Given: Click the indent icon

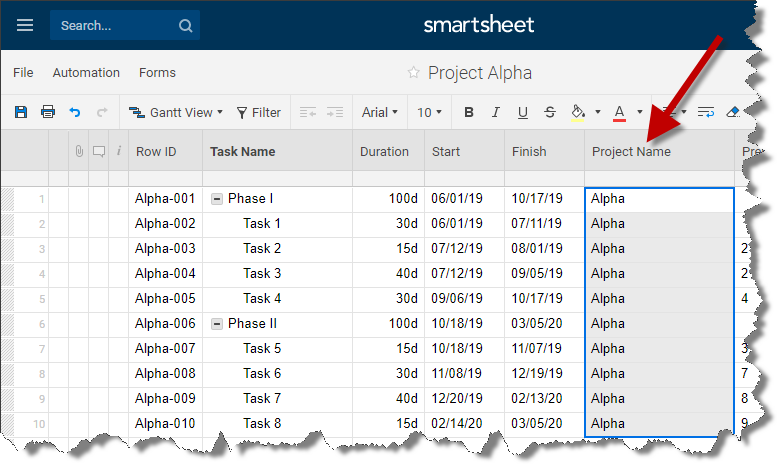Looking at the screenshot, I should [335, 113].
